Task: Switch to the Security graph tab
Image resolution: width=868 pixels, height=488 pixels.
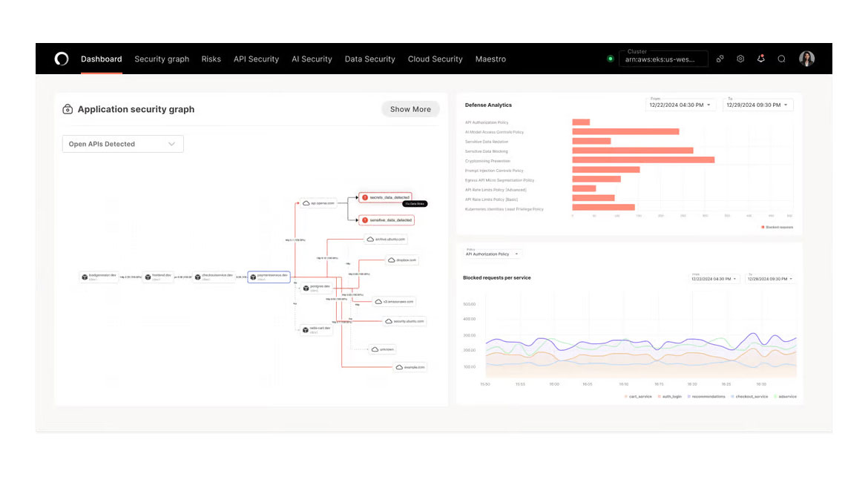Action: pos(162,59)
